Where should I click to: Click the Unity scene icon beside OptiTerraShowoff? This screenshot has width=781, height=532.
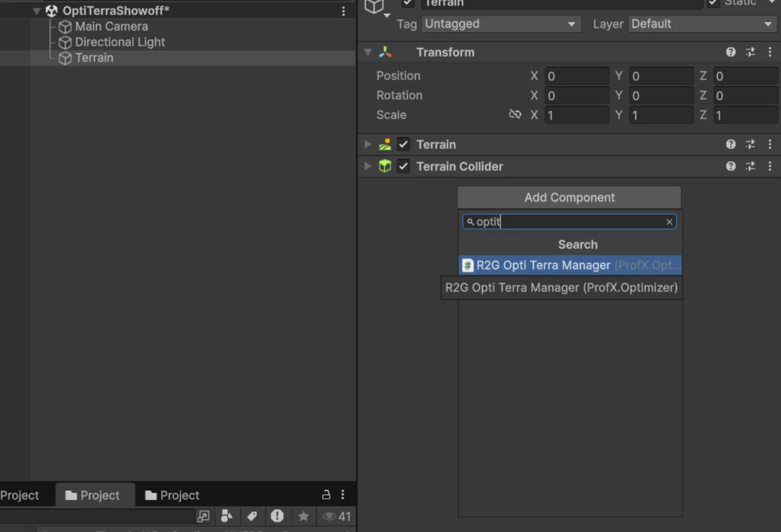click(51, 11)
